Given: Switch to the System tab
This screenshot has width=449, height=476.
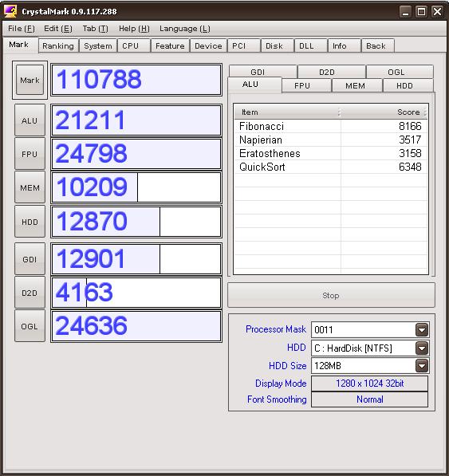Looking at the screenshot, I should [x=98, y=45].
